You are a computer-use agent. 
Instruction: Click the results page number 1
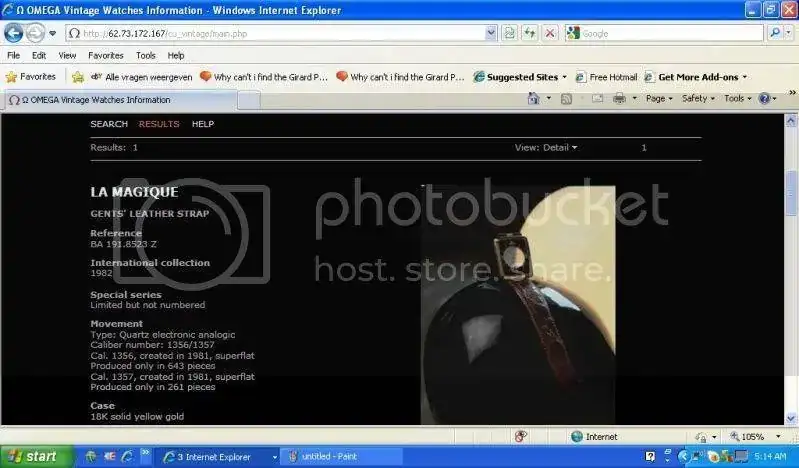coord(644,147)
